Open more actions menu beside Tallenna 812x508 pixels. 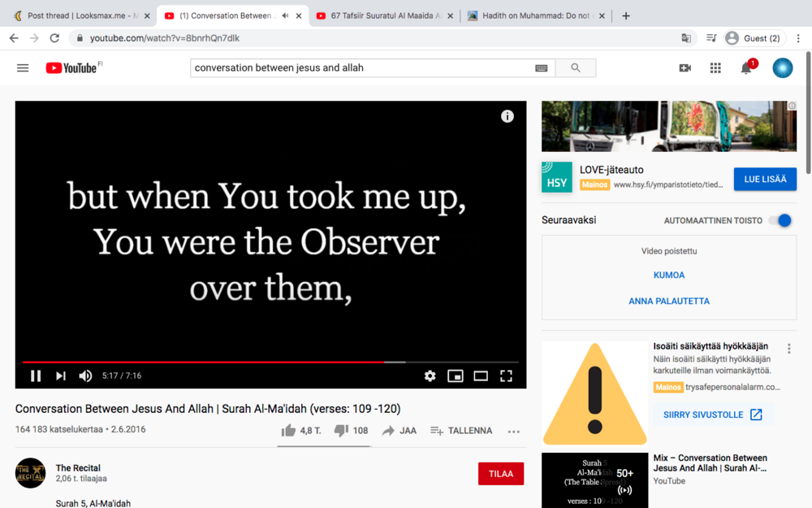(513, 432)
